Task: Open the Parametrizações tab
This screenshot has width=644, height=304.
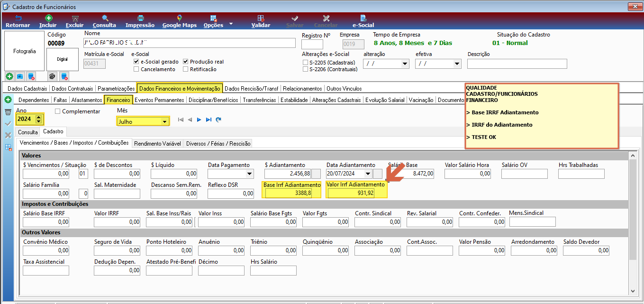Action: pyautogui.click(x=116, y=88)
